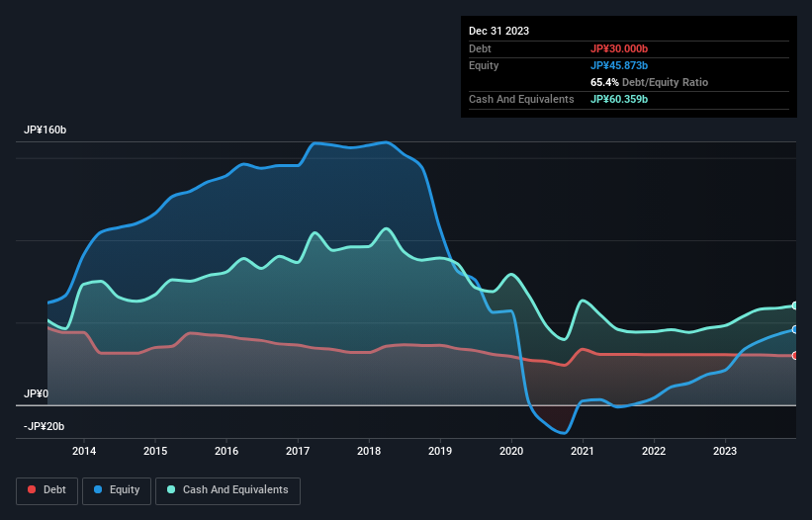Screen dimensions: 812x520
Task: Click the 2014 x-axis label
Action: click(84, 452)
